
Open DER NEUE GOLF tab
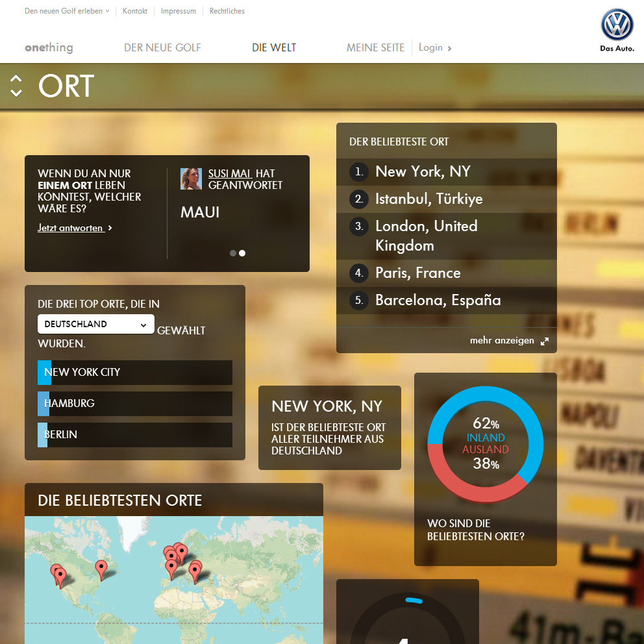coord(163,47)
